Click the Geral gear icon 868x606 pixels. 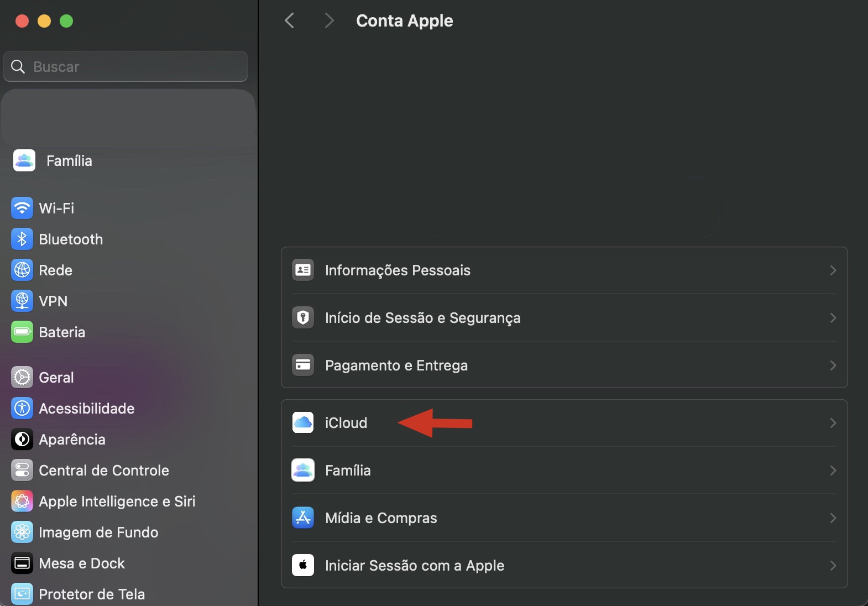[x=22, y=377]
